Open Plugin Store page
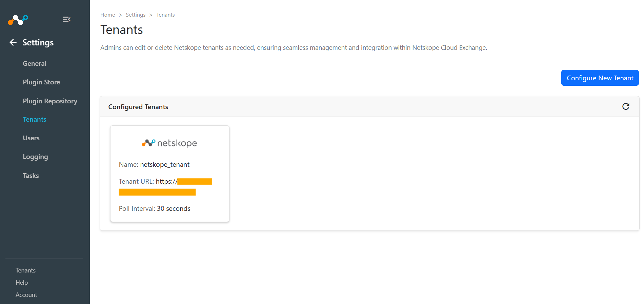644x304 pixels. click(x=41, y=82)
